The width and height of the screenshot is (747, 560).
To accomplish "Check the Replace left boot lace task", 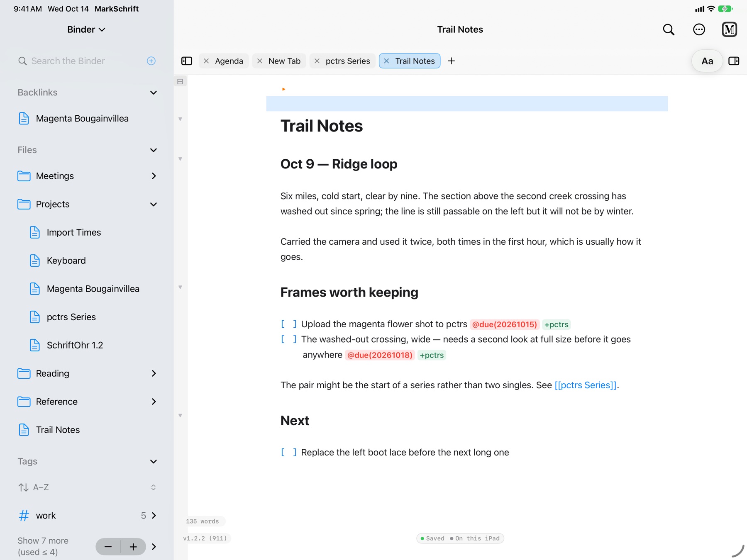I will (x=289, y=453).
